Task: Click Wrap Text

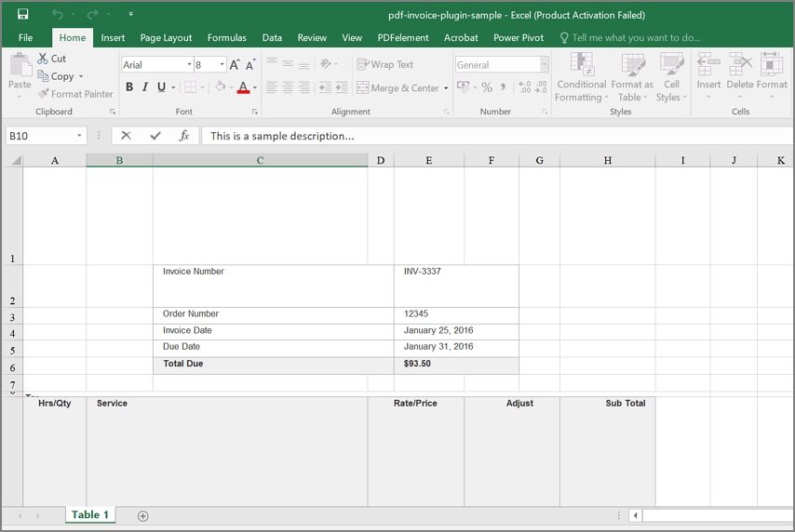Action: [x=385, y=64]
